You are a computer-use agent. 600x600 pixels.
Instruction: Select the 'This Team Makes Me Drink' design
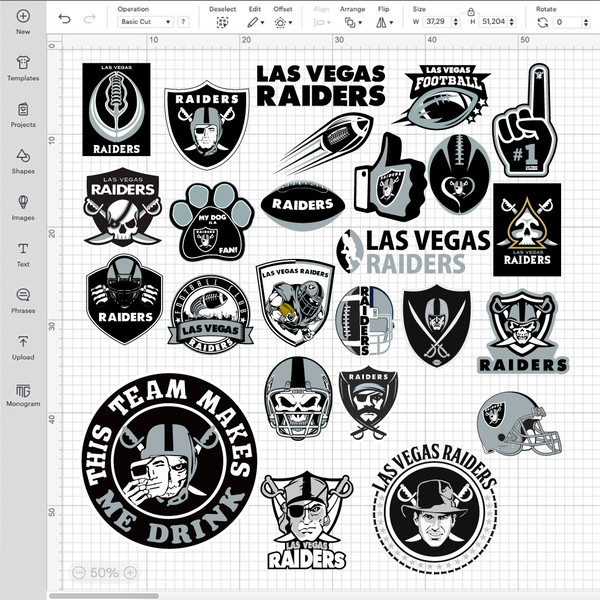(169, 461)
